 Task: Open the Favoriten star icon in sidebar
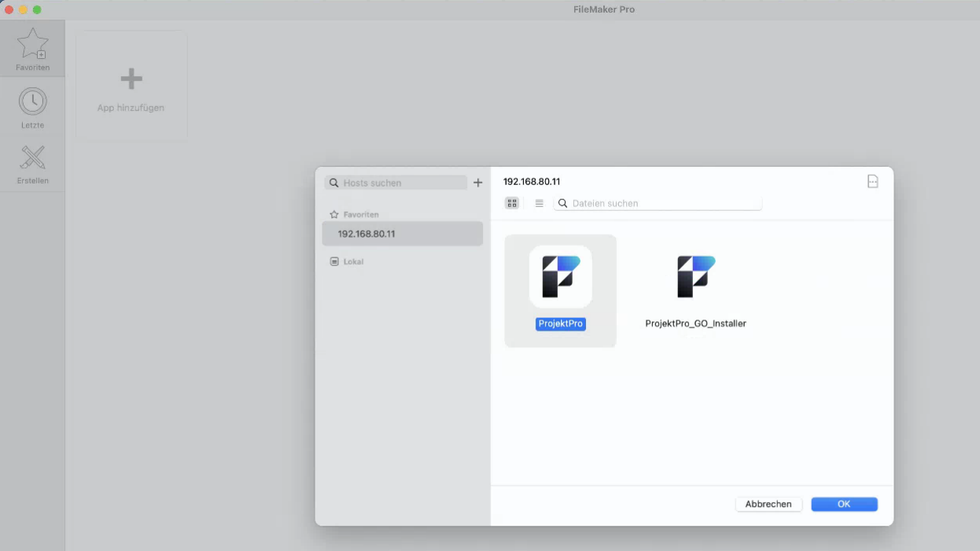[32, 45]
